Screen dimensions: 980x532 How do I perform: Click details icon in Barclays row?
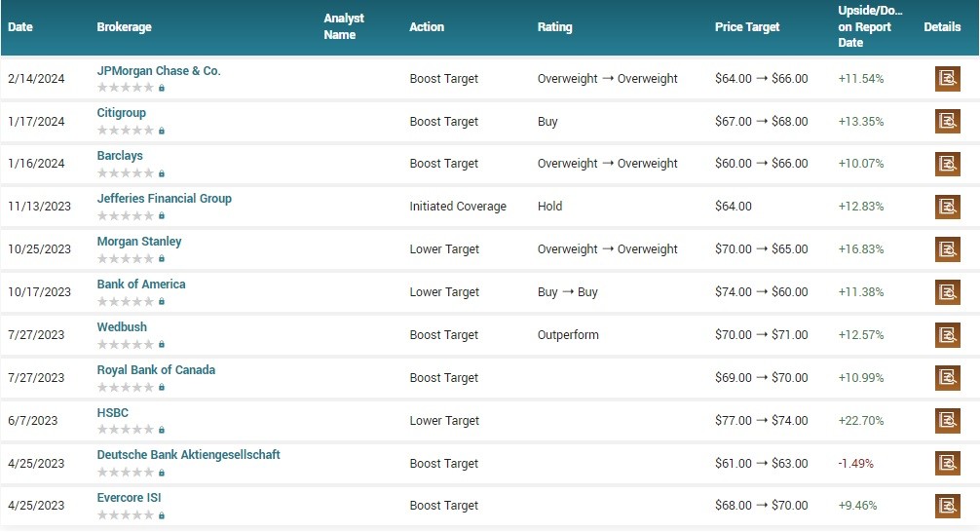(x=947, y=164)
